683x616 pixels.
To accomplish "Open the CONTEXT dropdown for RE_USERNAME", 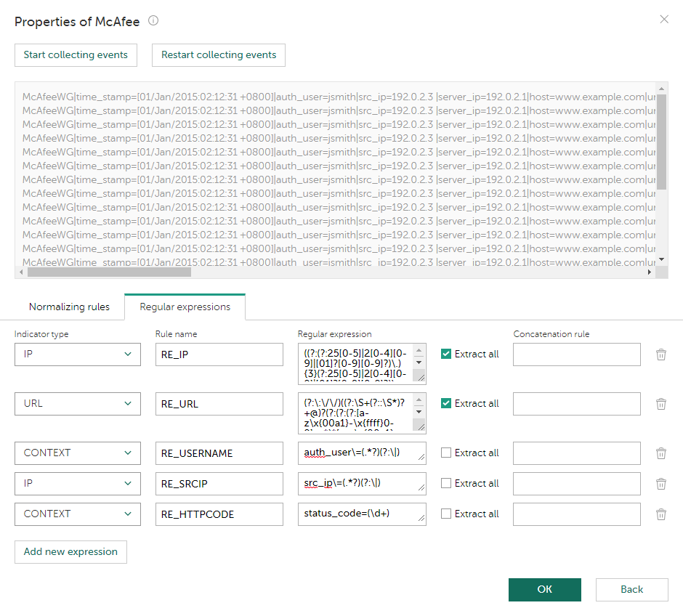I will (77, 453).
